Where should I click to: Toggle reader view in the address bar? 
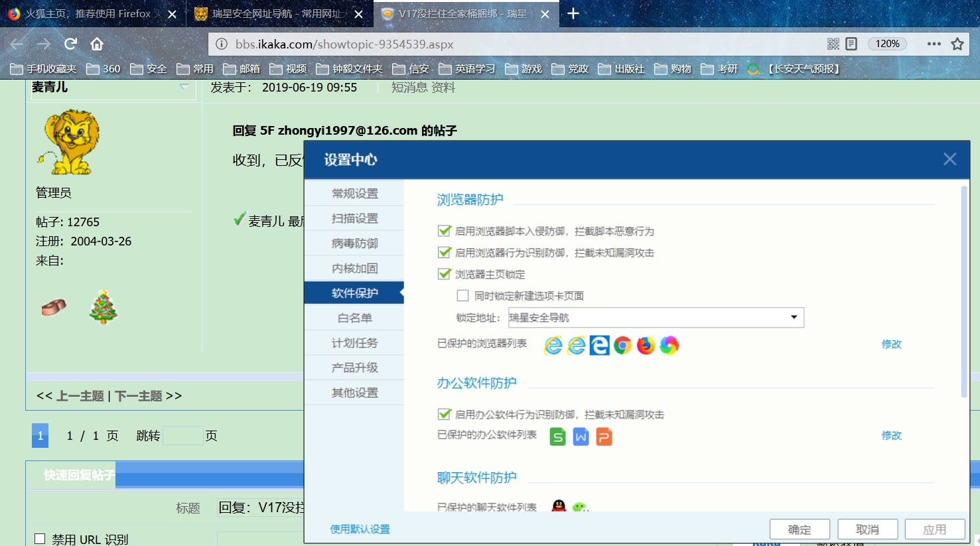click(x=851, y=44)
